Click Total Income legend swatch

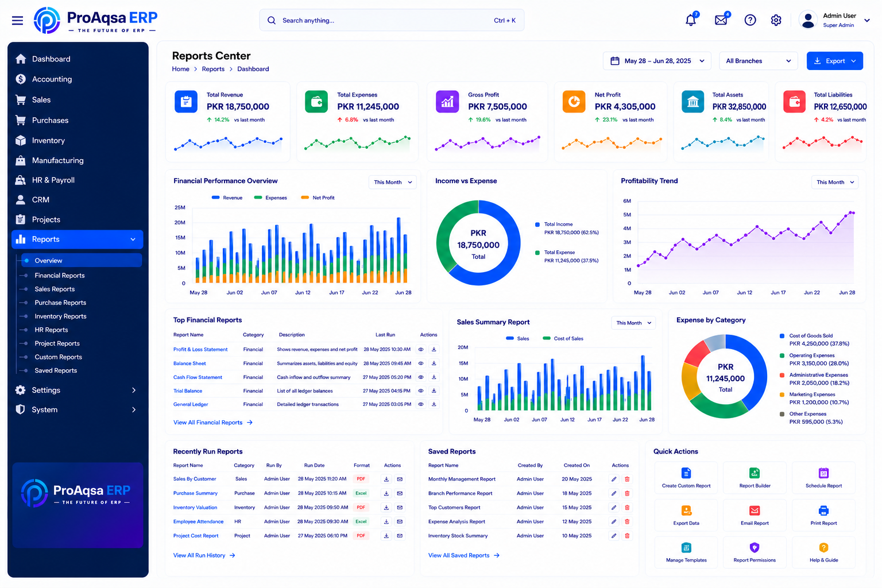coord(537,225)
